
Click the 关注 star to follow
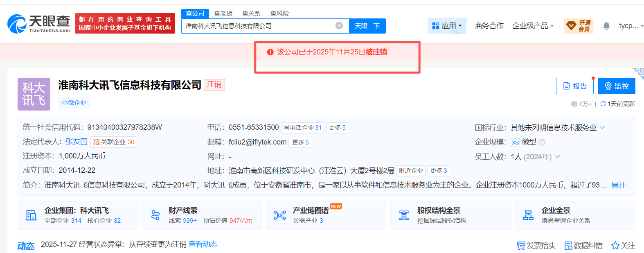click(623, 246)
